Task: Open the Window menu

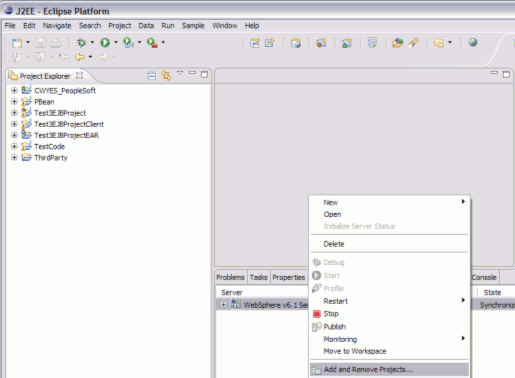Action: (x=225, y=26)
